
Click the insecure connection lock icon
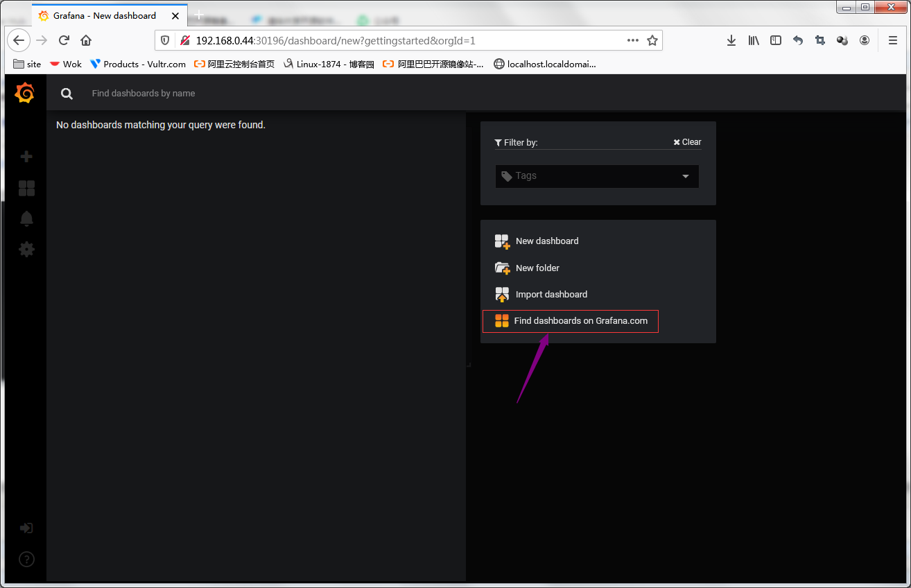click(x=184, y=41)
